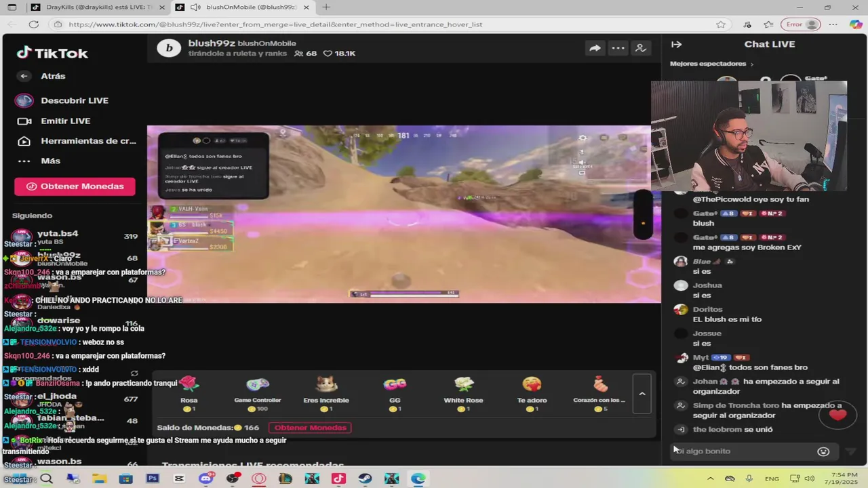This screenshot has height=488, width=868.
Task: Open Descubrir LIVE in sidebar
Action: [x=62, y=100]
